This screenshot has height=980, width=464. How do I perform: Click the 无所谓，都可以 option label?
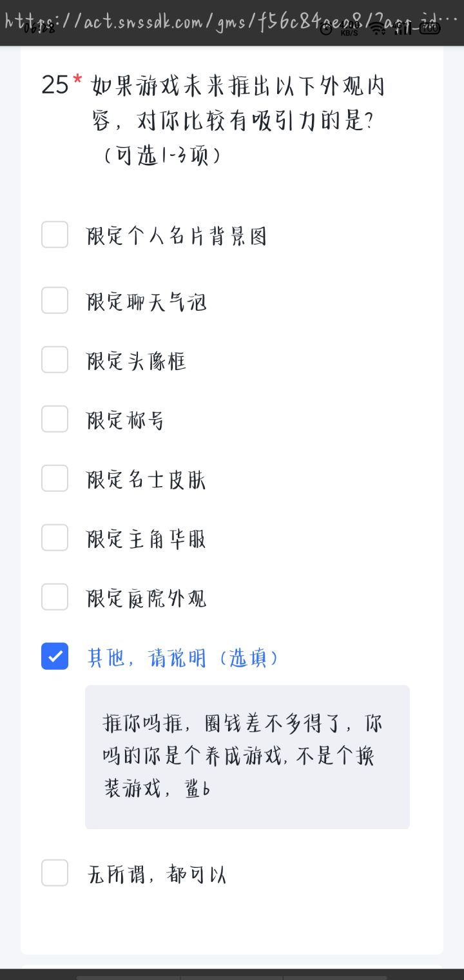tap(157, 874)
